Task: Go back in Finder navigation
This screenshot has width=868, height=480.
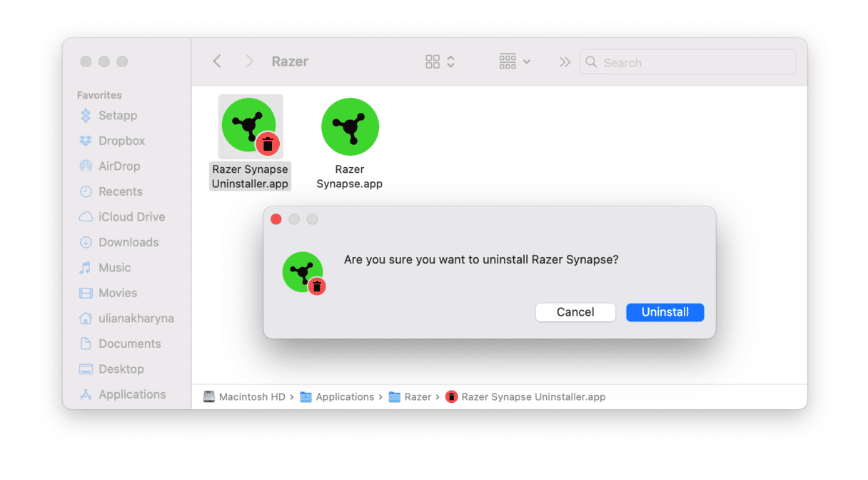Action: [x=217, y=61]
